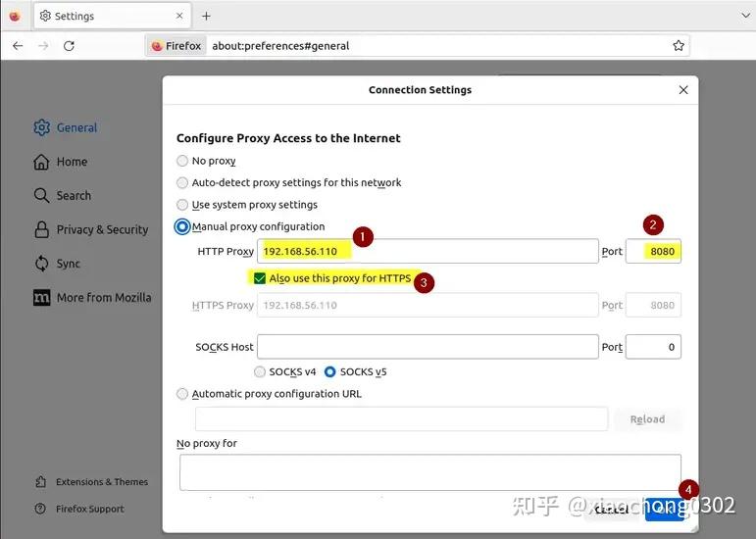The width and height of the screenshot is (756, 539).
Task: Click the Firefox Support question mark icon
Action: (41, 509)
